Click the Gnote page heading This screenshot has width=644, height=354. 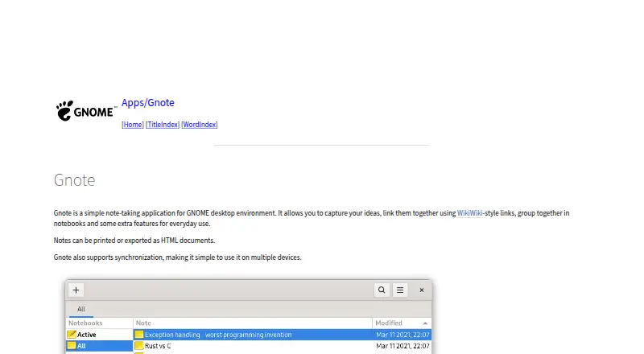pyautogui.click(x=74, y=180)
